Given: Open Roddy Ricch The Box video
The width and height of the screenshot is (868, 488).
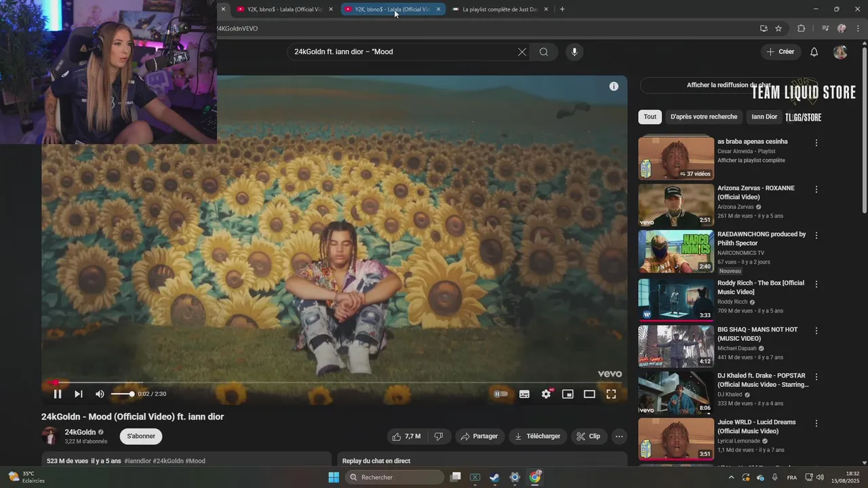Looking at the screenshot, I should coord(676,299).
